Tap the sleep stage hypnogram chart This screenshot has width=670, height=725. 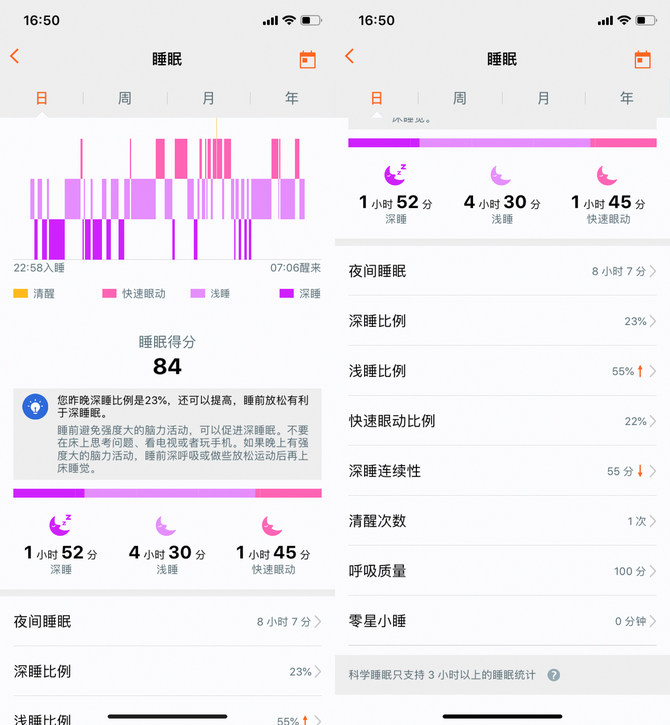(167, 198)
